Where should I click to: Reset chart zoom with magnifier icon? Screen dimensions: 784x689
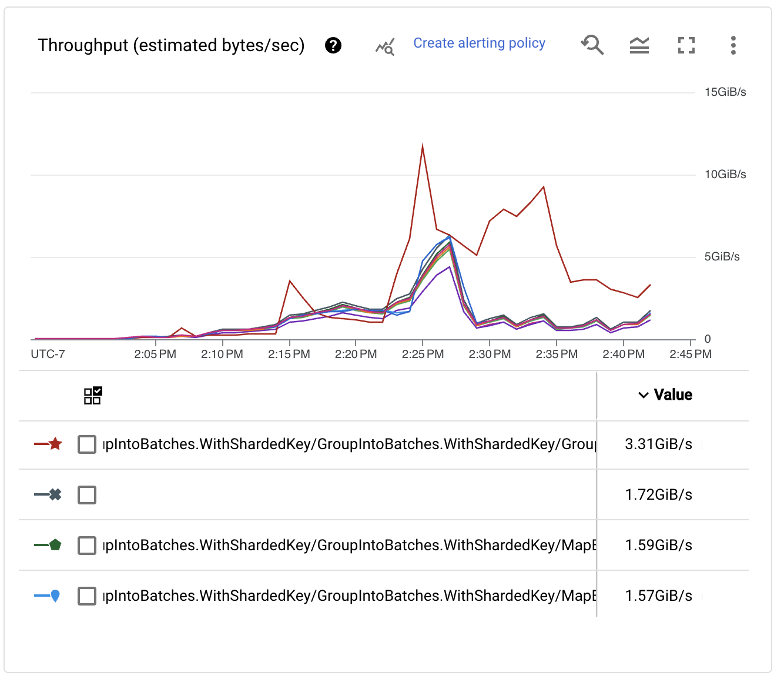point(592,45)
